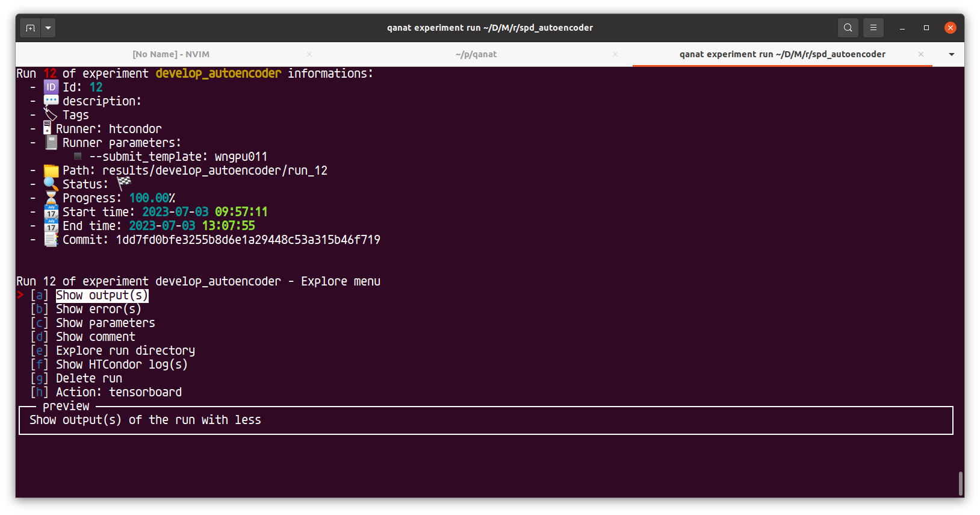This screenshot has width=980, height=515.
Task: Click the Runner parameters icon
Action: pyautogui.click(x=52, y=143)
